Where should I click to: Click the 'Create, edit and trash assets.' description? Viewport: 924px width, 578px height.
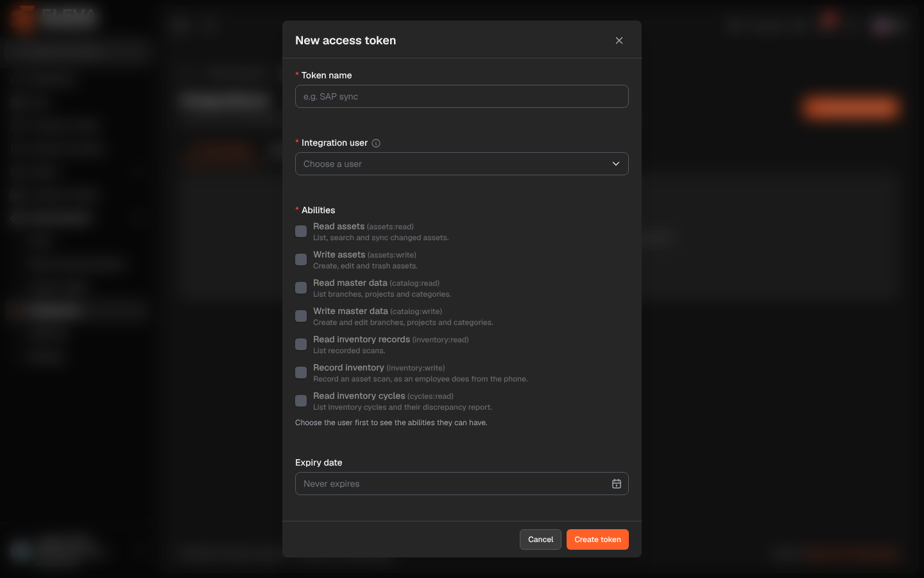pyautogui.click(x=365, y=266)
